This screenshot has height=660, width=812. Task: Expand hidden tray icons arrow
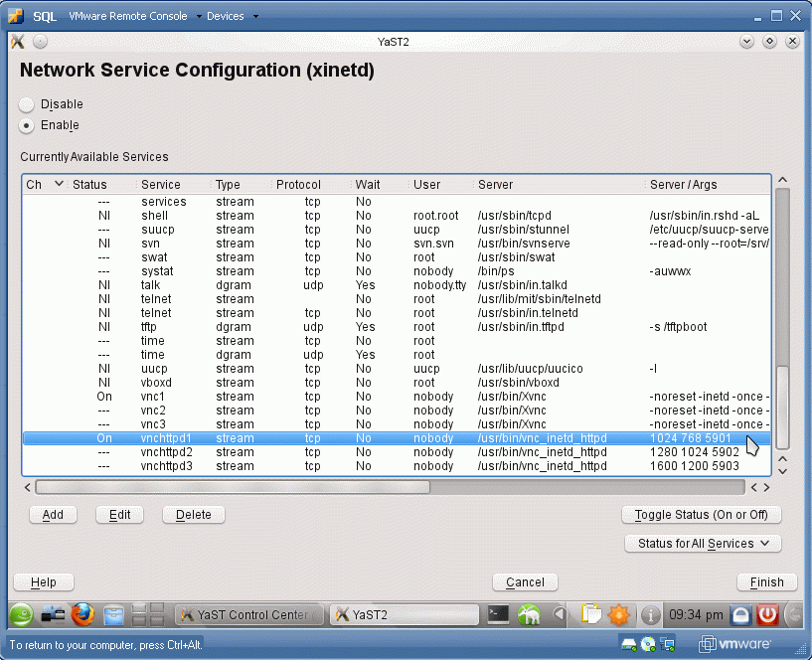pos(560,615)
